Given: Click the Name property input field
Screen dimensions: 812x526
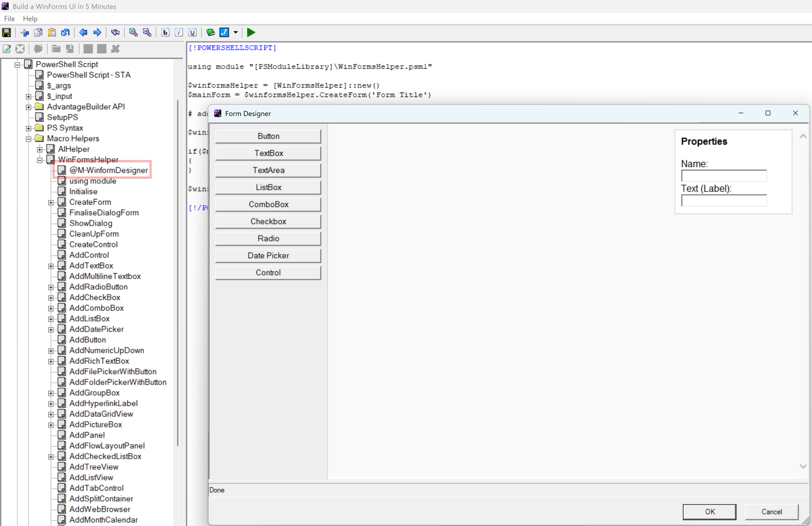Looking at the screenshot, I should point(724,176).
